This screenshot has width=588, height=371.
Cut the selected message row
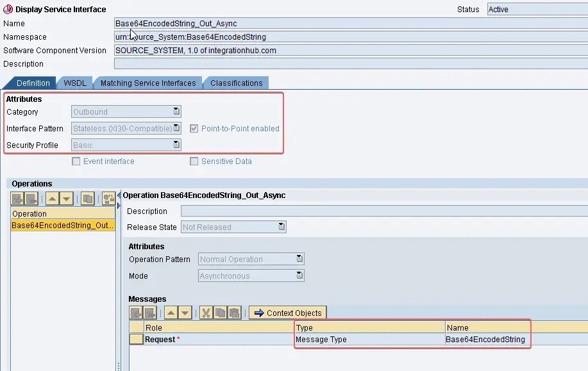pyautogui.click(x=205, y=312)
